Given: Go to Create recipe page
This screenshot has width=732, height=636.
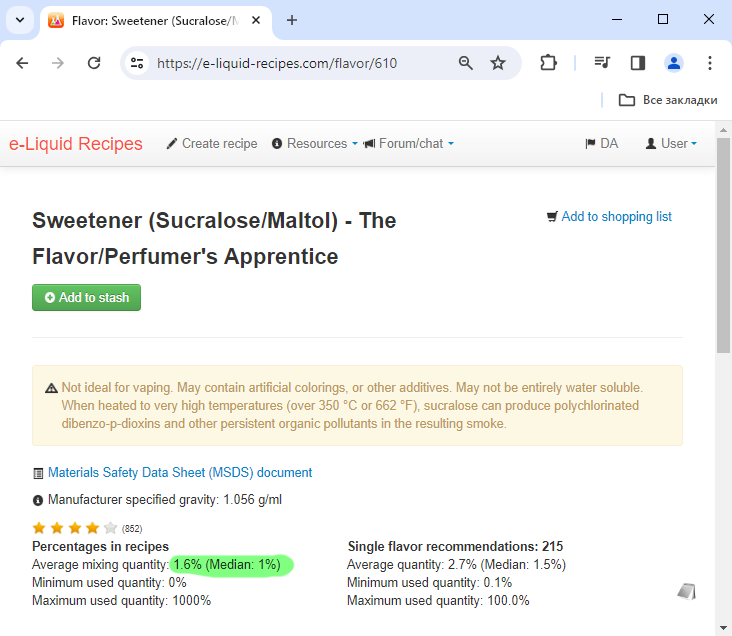Looking at the screenshot, I should [x=212, y=143].
